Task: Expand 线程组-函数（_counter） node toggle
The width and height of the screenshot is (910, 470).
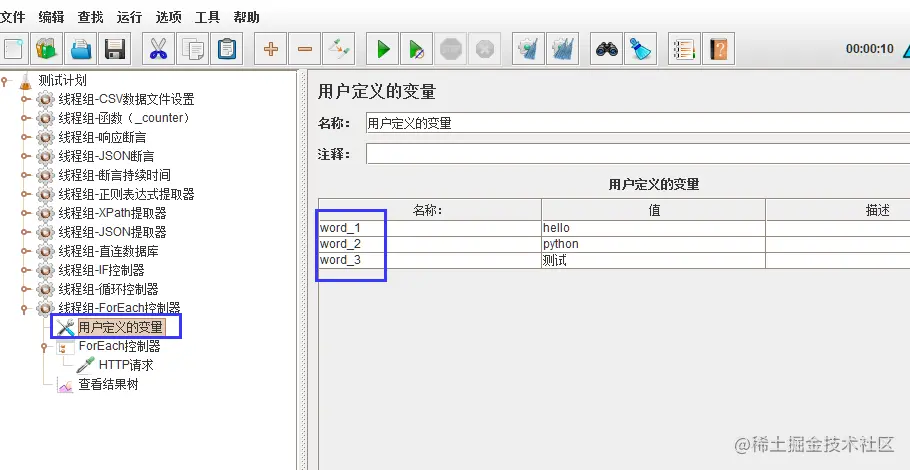Action: 26,118
